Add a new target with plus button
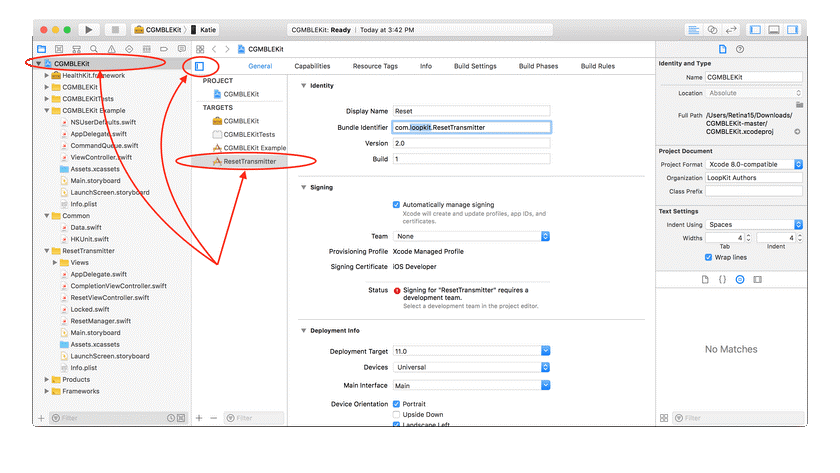 coord(199,418)
